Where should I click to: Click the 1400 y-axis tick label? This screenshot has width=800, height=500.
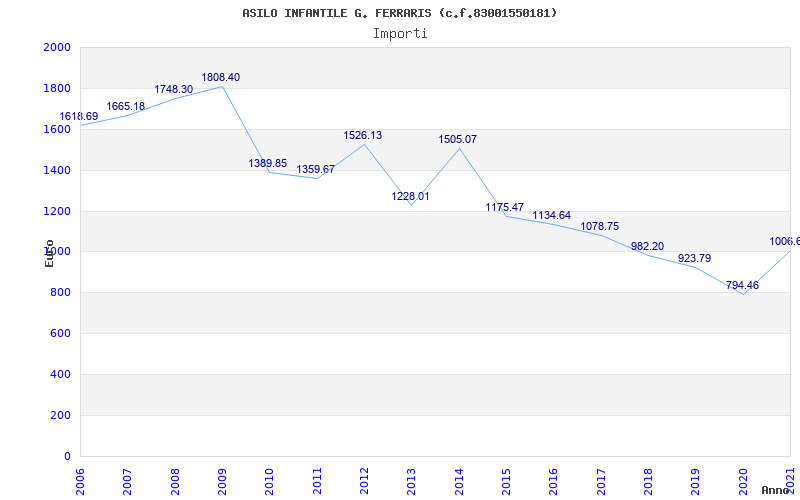[x=57, y=170]
